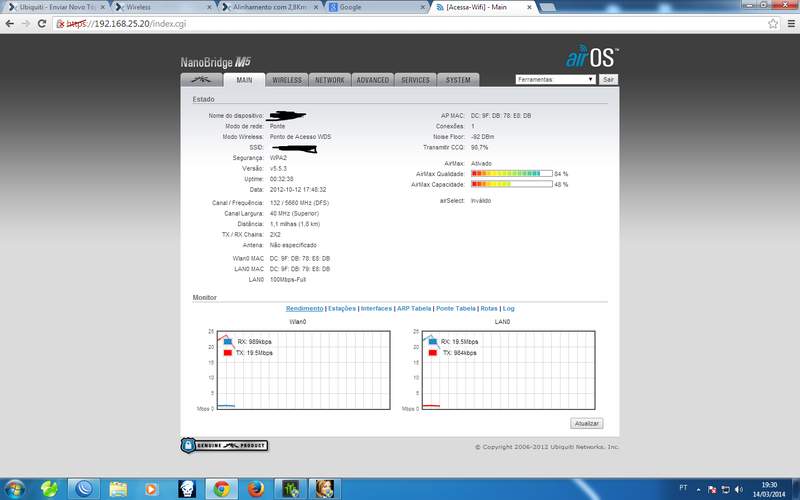Click the Ponto de Acesso WDS text
The height and width of the screenshot is (500, 800).
click(x=300, y=137)
